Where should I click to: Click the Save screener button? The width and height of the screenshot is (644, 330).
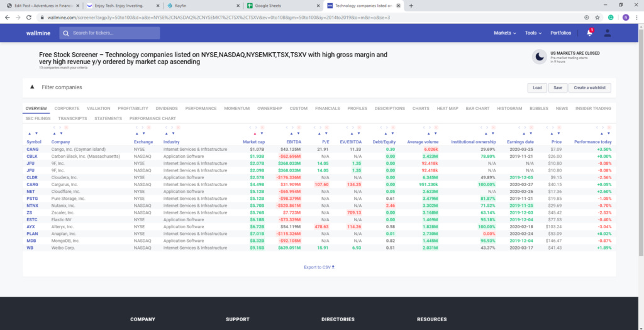click(x=558, y=88)
